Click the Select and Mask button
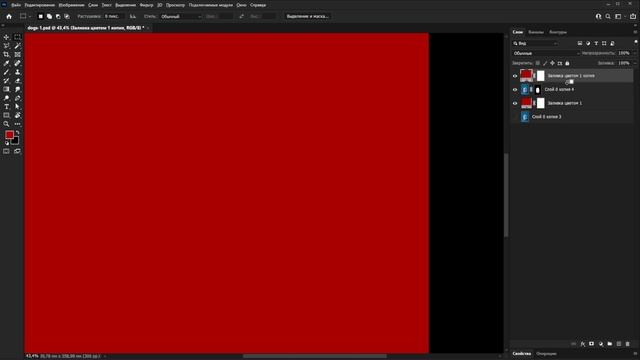640x360 pixels. pos(307,16)
